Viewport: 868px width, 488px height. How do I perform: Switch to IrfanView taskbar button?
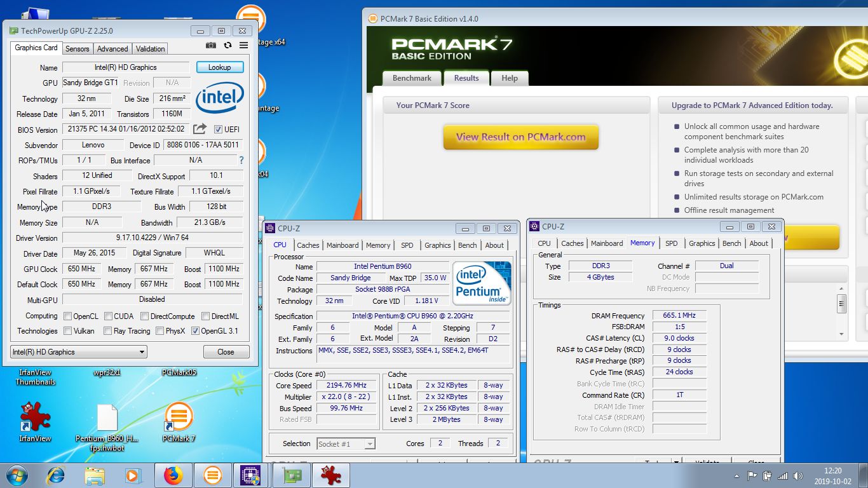[x=331, y=475]
